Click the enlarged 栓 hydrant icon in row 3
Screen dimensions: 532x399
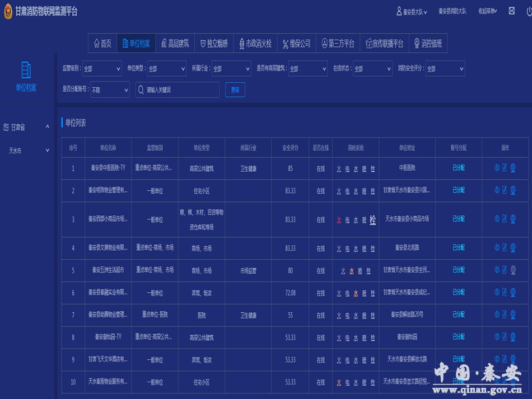pos(373,220)
